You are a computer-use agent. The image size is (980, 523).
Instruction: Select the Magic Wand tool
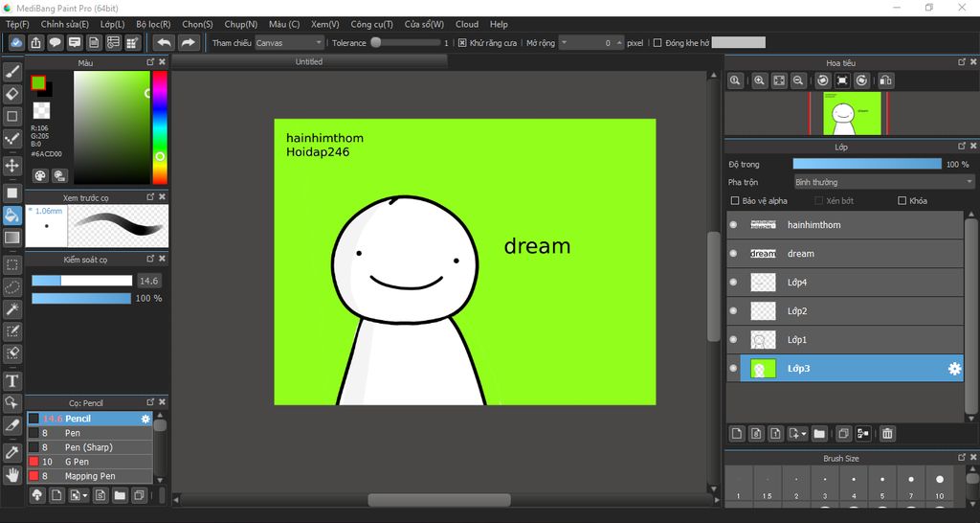pyautogui.click(x=11, y=308)
